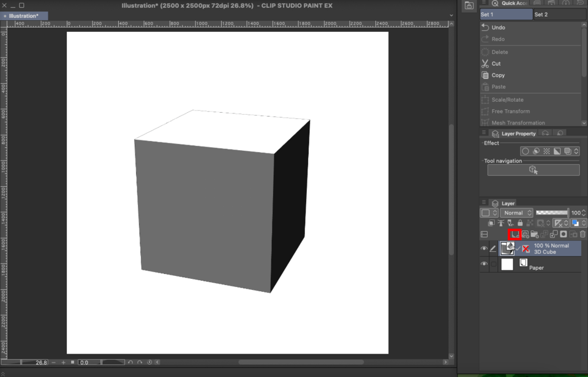Click Tool navigation object button

tap(533, 170)
